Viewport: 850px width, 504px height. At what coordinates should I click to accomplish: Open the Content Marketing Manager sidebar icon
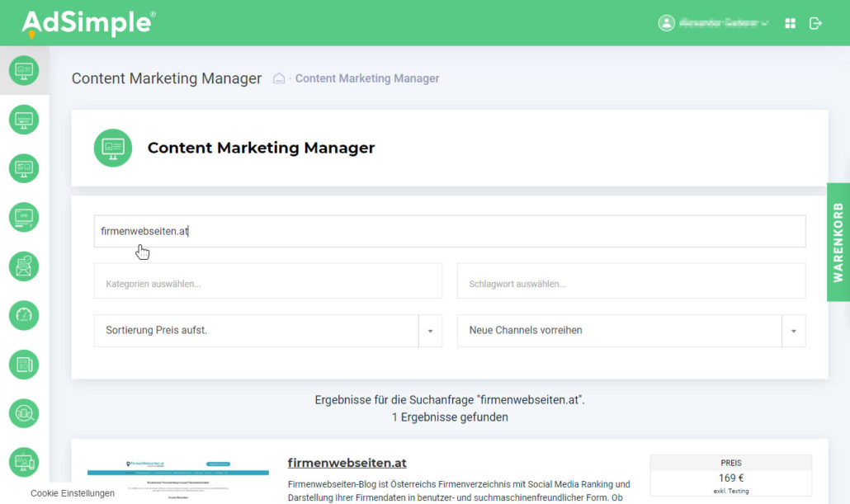click(24, 70)
